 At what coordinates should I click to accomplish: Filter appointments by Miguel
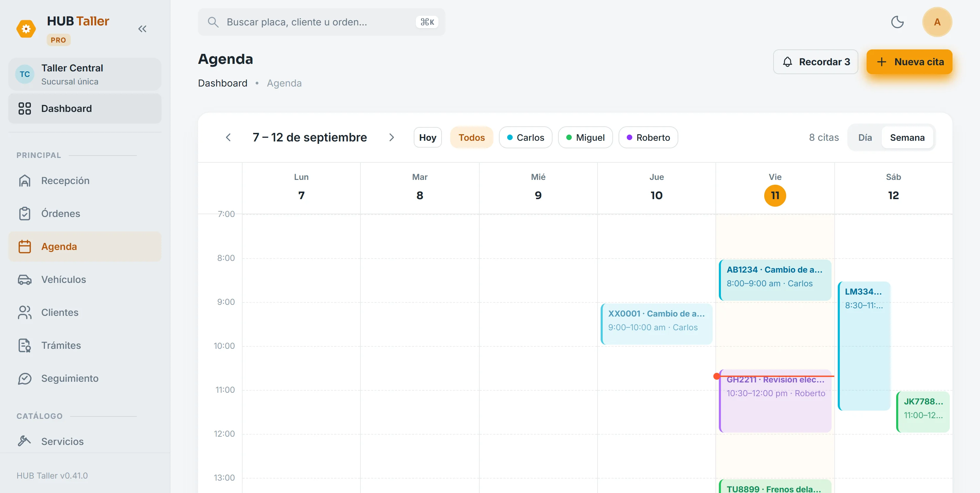(x=585, y=137)
